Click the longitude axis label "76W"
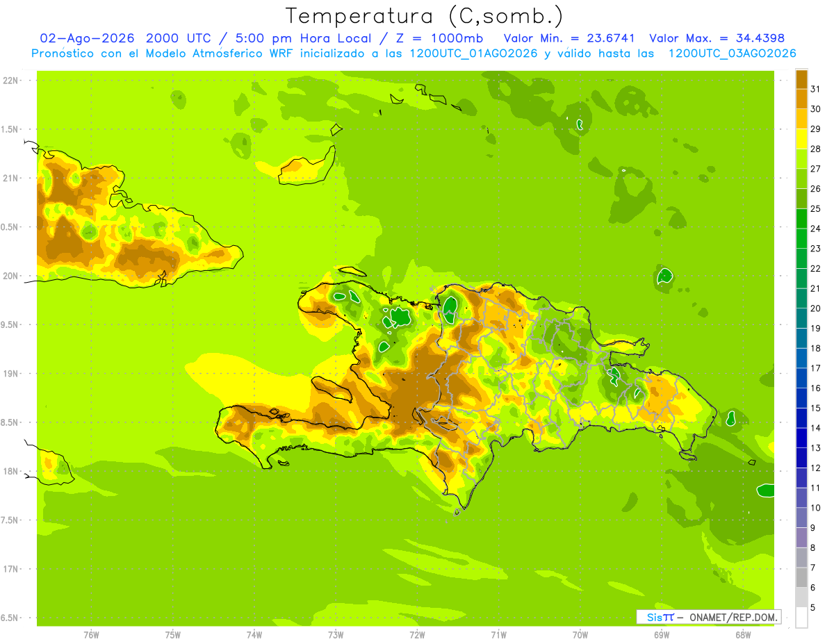This screenshot has width=834, height=644. pos(91,634)
